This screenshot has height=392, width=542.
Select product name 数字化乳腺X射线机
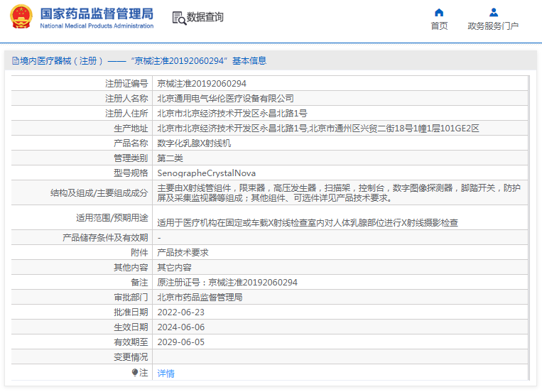194,143
